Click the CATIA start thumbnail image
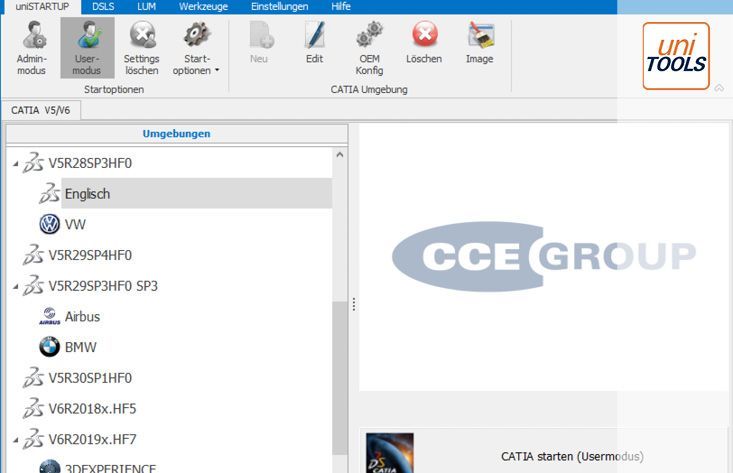The width and height of the screenshot is (733, 473). coord(390,453)
